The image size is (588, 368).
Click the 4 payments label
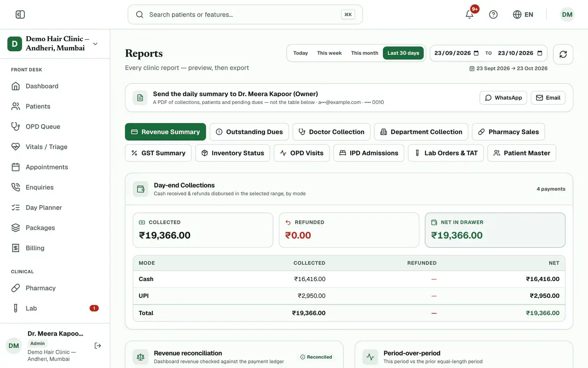tap(551, 189)
